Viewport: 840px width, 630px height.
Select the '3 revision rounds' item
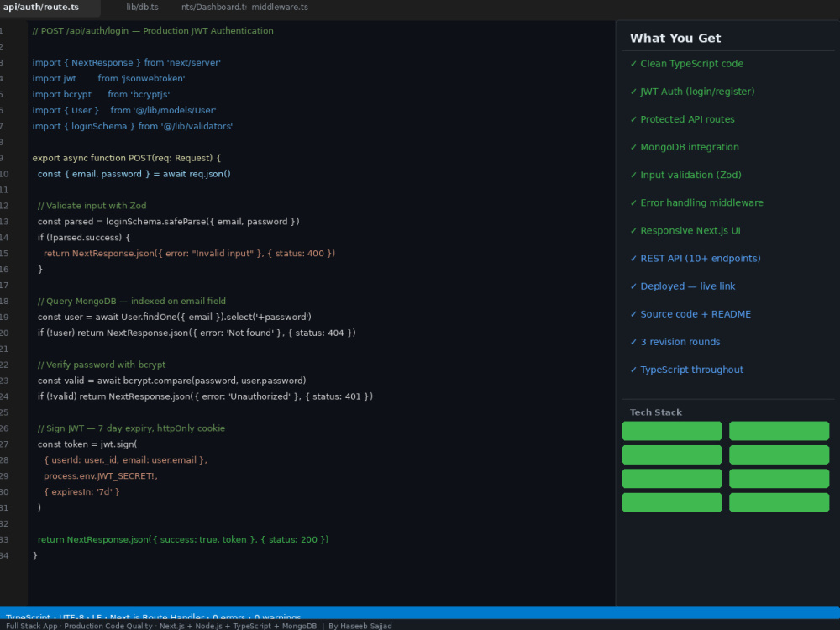click(675, 343)
